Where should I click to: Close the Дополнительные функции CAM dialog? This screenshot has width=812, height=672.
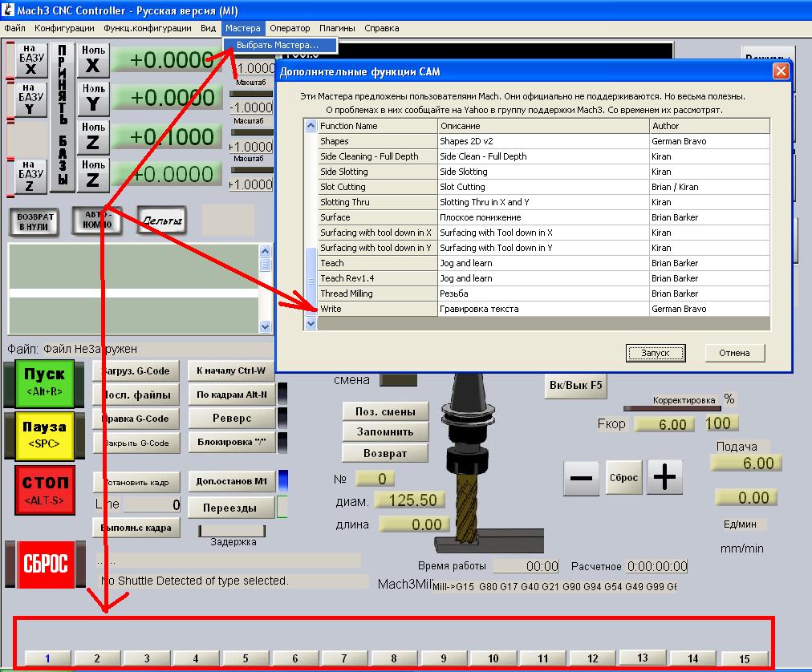coord(781,71)
